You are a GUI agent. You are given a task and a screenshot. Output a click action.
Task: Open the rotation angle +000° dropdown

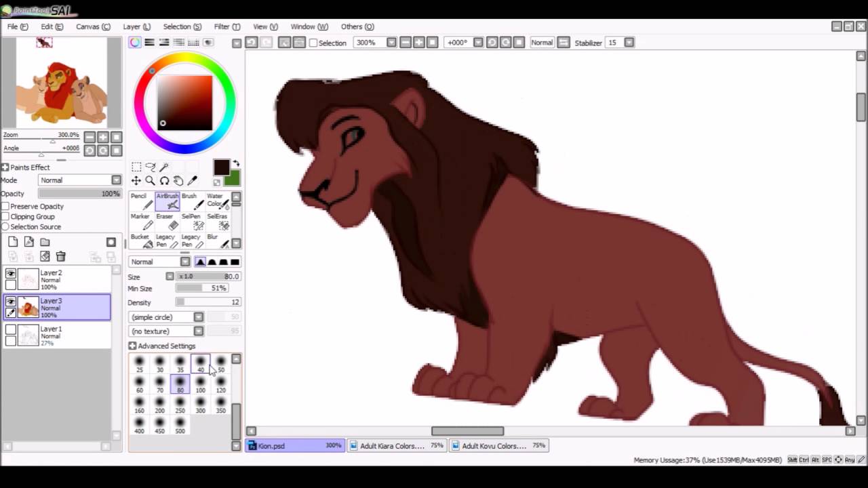pyautogui.click(x=478, y=42)
